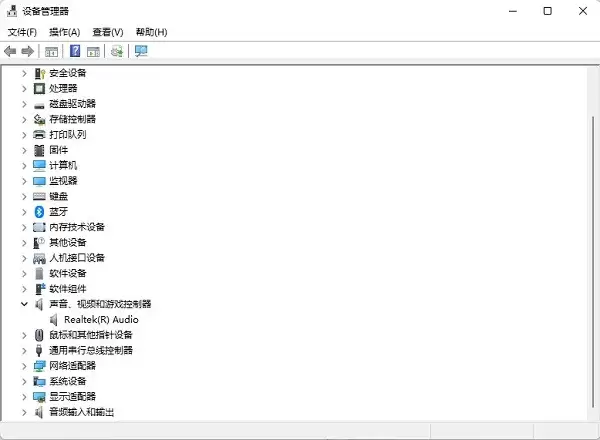Click the blue help question-mark toolbar icon

[74, 51]
